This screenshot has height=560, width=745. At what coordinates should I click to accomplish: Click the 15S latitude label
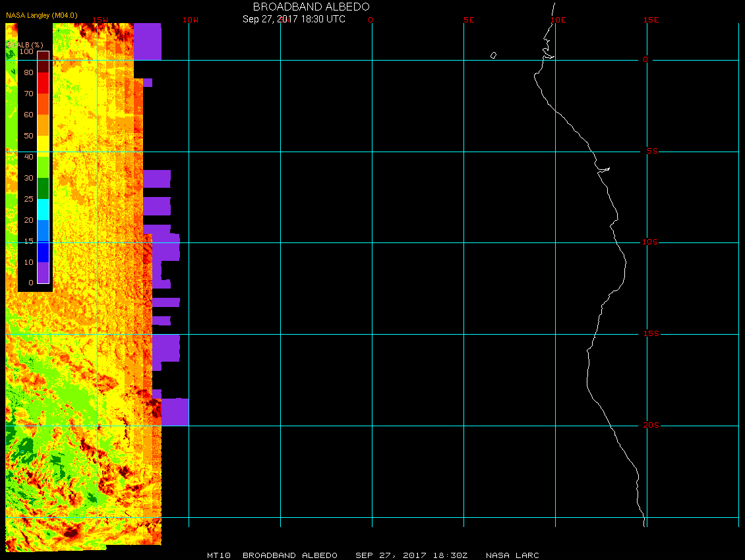(650, 334)
